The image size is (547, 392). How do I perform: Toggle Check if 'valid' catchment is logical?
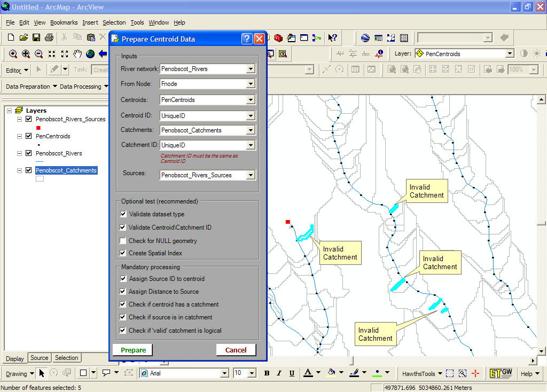tap(123, 330)
